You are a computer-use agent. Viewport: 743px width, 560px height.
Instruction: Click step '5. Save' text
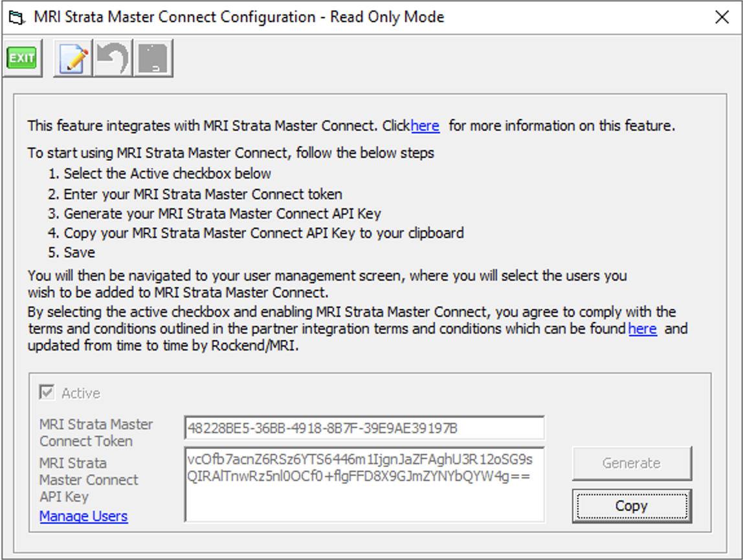pyautogui.click(x=72, y=252)
